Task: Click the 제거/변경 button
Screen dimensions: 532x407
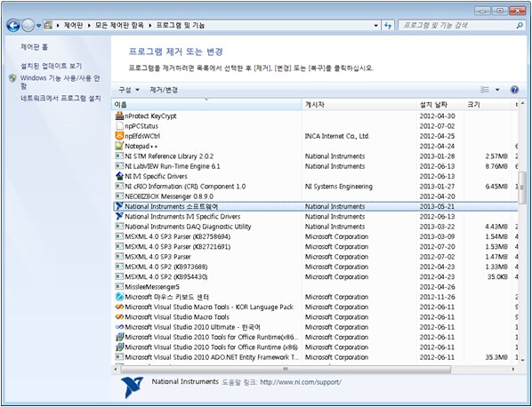Action: click(164, 90)
